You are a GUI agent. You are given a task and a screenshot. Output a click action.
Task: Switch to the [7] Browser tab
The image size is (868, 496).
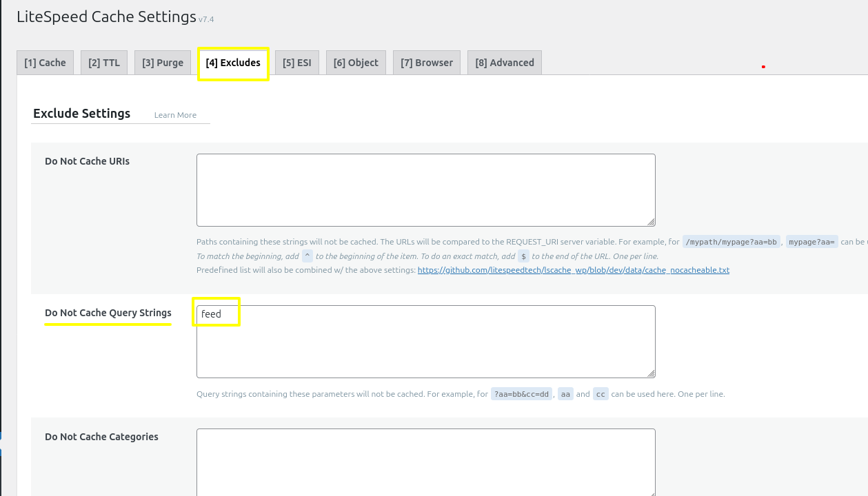tap(426, 62)
